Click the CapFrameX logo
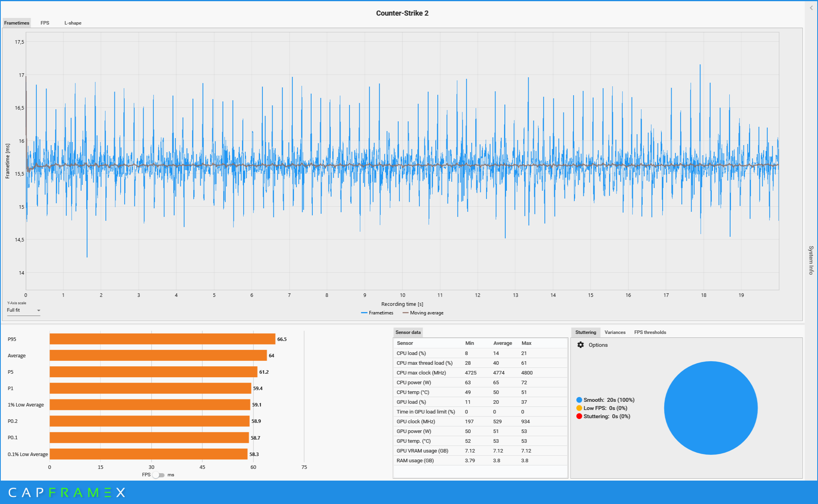 coord(66,492)
